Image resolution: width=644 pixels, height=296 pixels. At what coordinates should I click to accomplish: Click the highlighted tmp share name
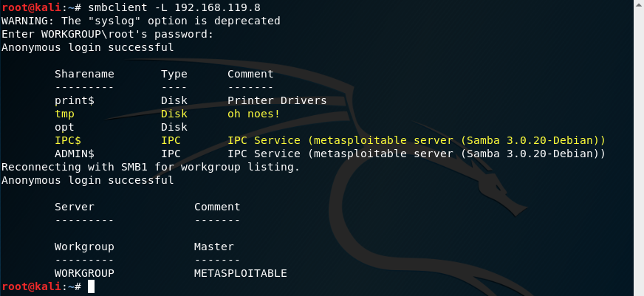65,114
